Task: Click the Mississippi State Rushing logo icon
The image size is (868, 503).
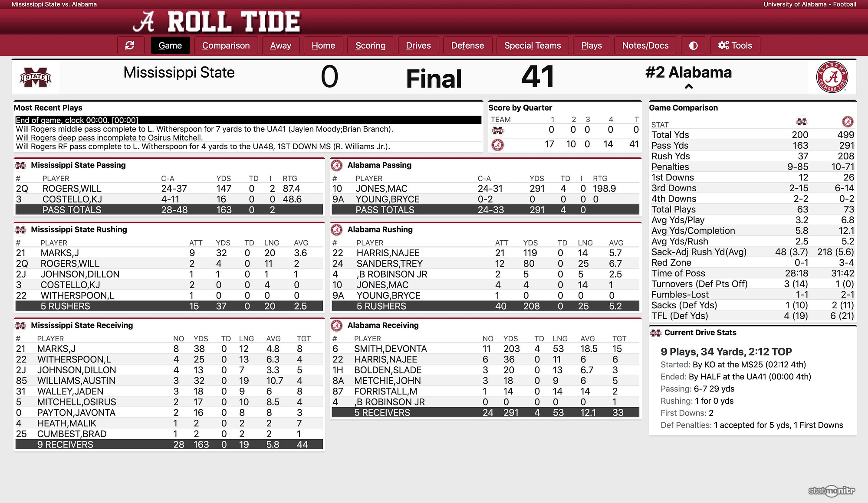Action: click(20, 230)
